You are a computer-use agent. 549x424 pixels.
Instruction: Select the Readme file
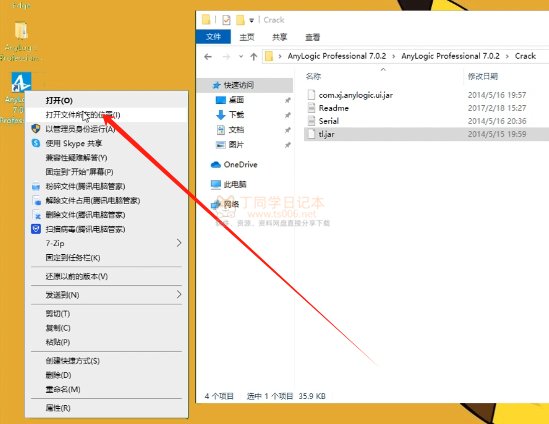pos(333,108)
